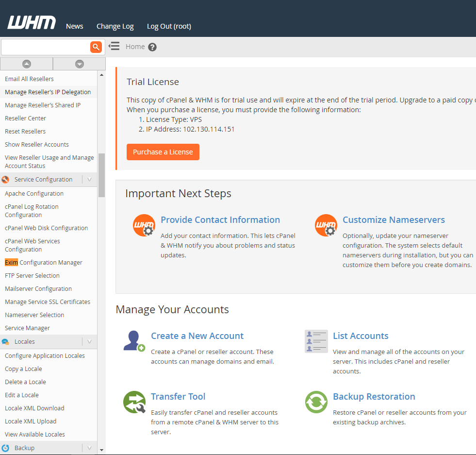Click the Provide Contact Information WHM icon

tap(144, 225)
